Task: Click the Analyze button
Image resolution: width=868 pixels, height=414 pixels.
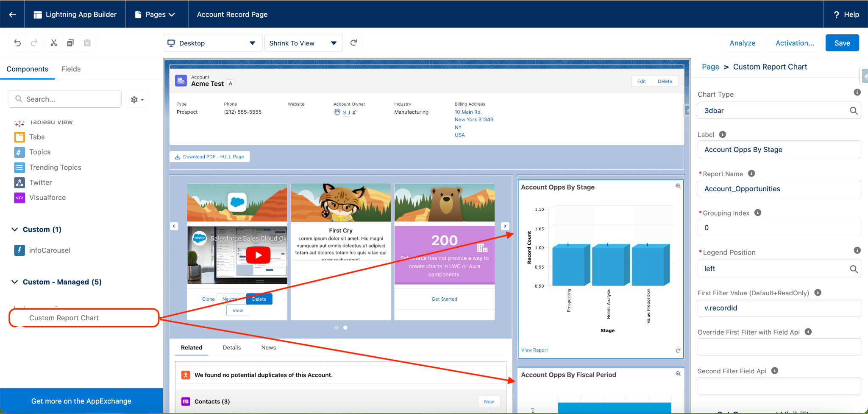Action: click(x=743, y=43)
